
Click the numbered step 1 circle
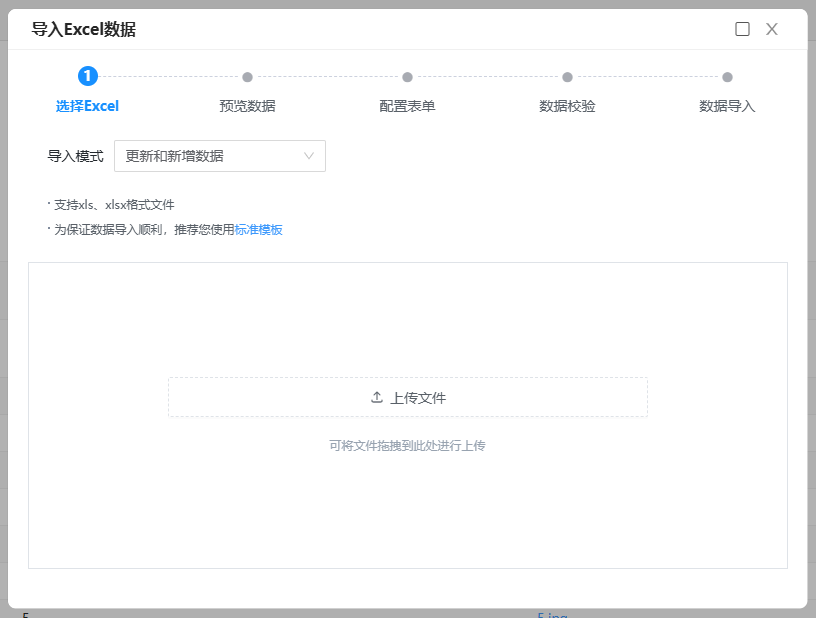[88, 76]
